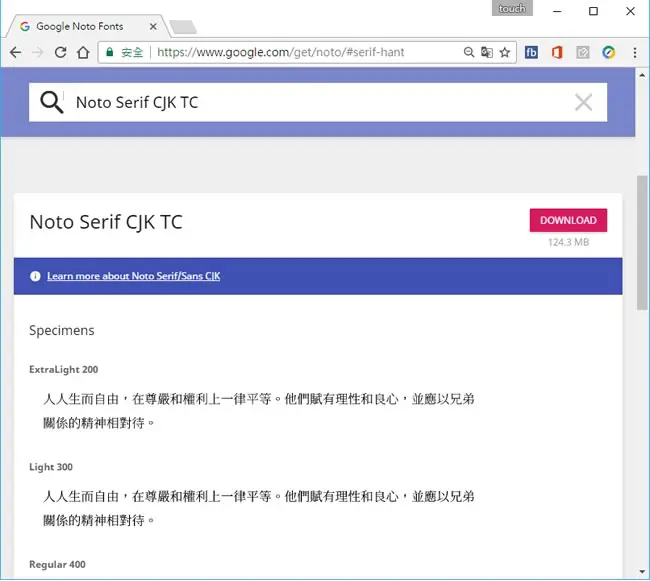Clear the Noto Serif CJK TC search

point(583,102)
